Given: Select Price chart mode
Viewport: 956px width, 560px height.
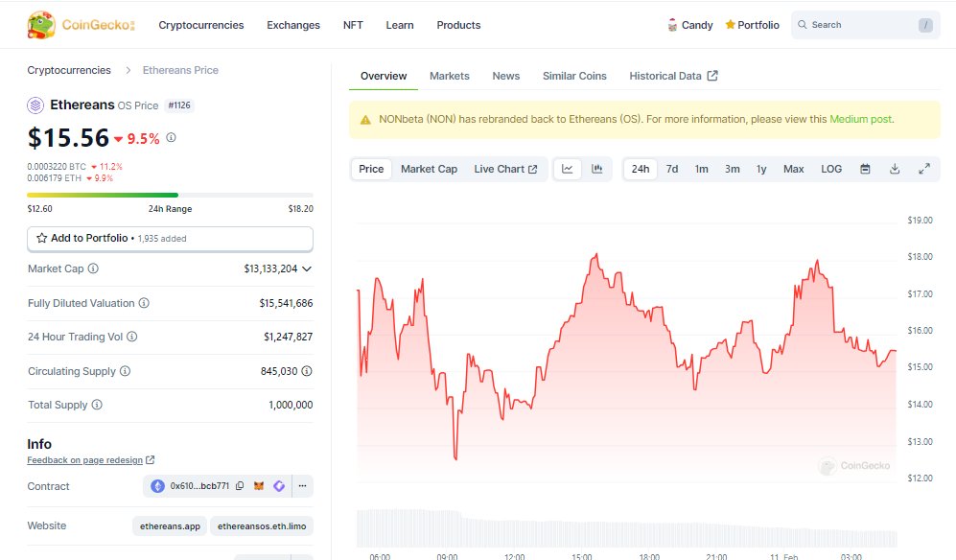Looking at the screenshot, I should [x=371, y=169].
